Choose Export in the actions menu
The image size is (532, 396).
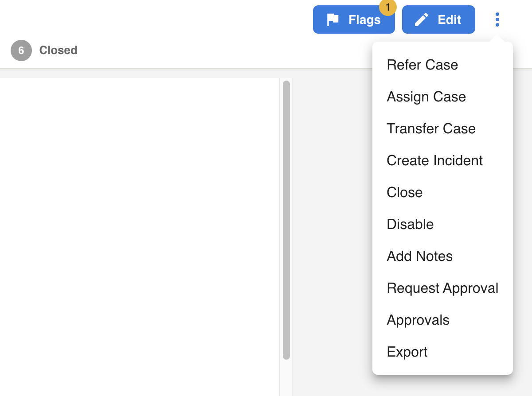pos(407,352)
